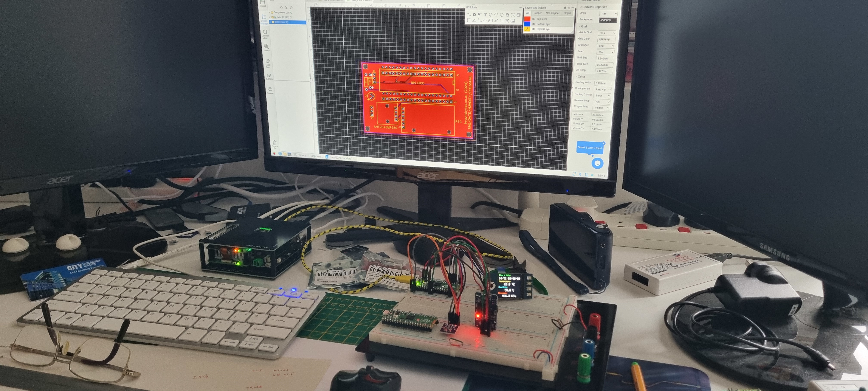
Task: Select the Move hand tool in PCB Tools
Action: [507, 15]
